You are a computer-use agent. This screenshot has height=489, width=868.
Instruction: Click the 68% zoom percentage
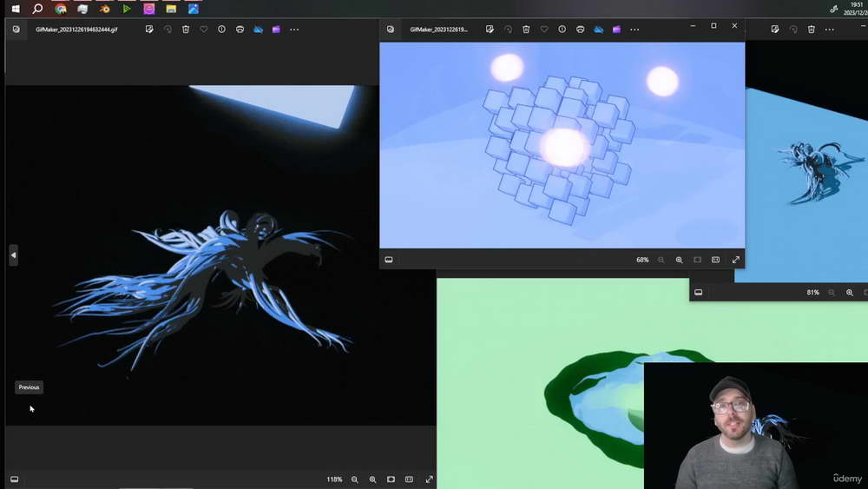(642, 260)
